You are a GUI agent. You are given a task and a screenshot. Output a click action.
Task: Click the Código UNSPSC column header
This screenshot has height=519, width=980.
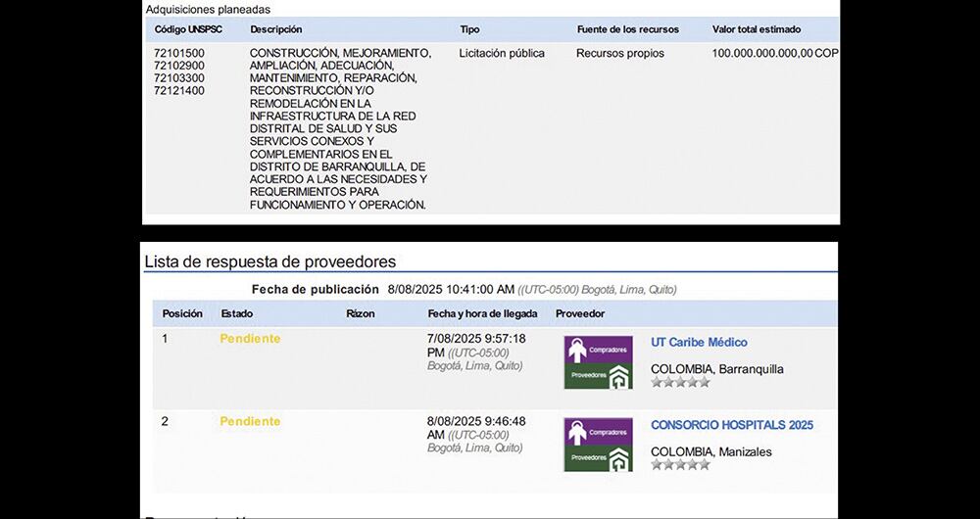pos(188,29)
